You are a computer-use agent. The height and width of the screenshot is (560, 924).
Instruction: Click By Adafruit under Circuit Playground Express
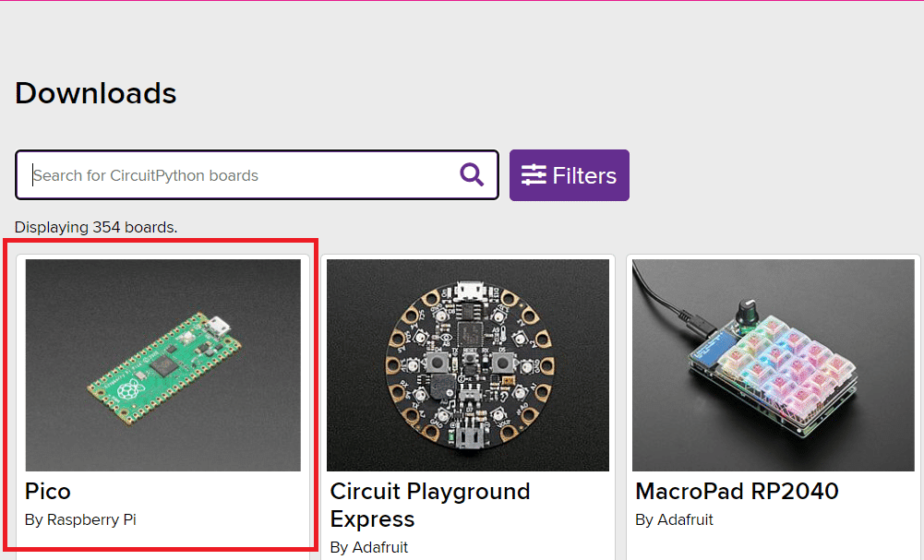pyautogui.click(x=369, y=548)
